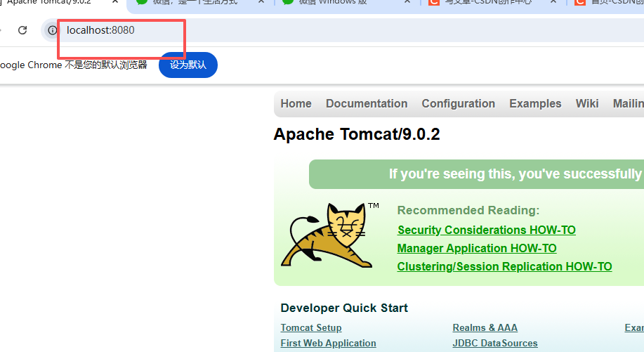Click the green successfully-installed banner
This screenshot has width=644, height=352.
[476, 174]
